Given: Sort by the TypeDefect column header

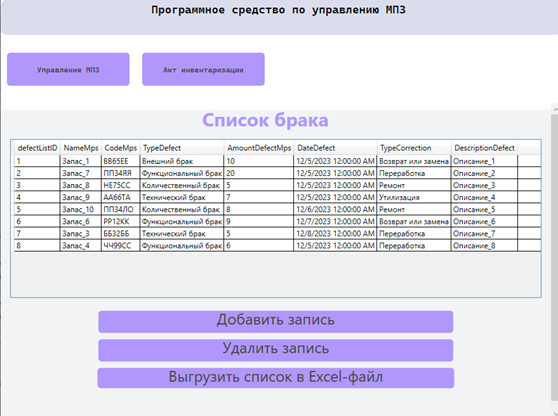Looking at the screenshot, I should pyautogui.click(x=182, y=148).
